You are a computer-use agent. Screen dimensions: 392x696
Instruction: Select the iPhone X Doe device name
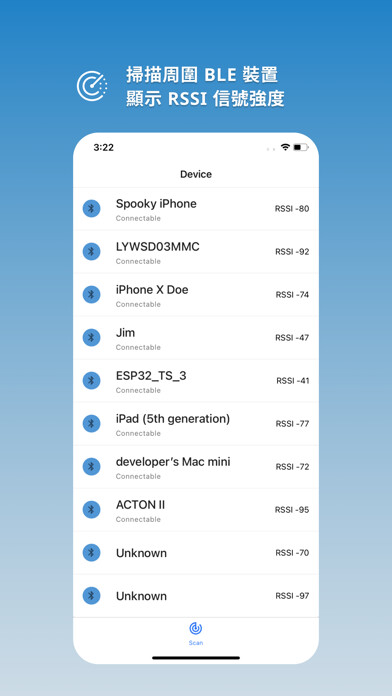152,290
